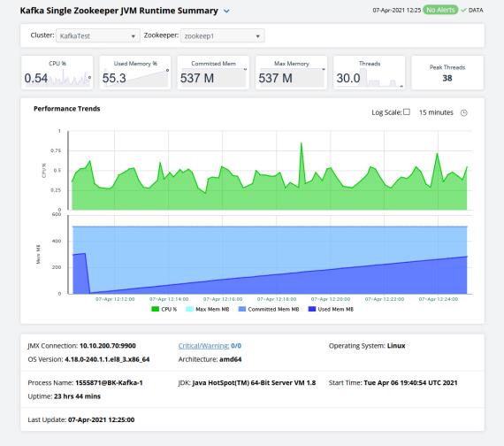504x446 pixels.
Task: Click the Max Memory 537 M card
Action: pyautogui.click(x=291, y=73)
